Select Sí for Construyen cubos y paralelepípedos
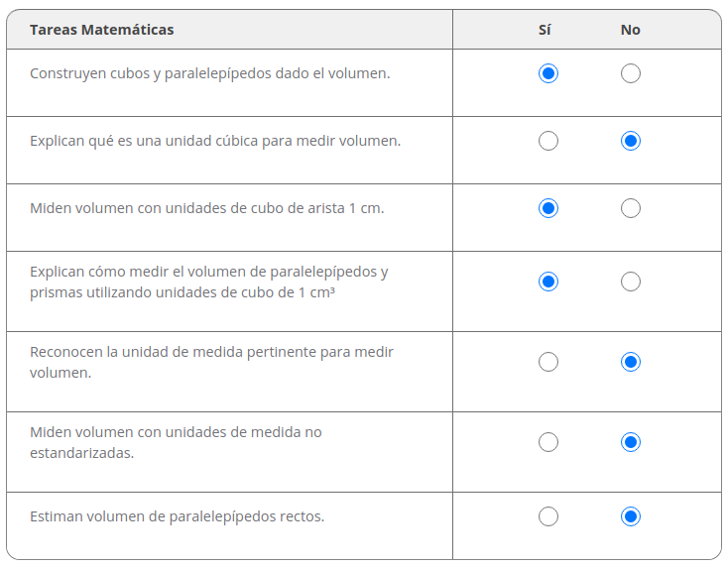Viewport: 728px width, 567px height. [547, 73]
